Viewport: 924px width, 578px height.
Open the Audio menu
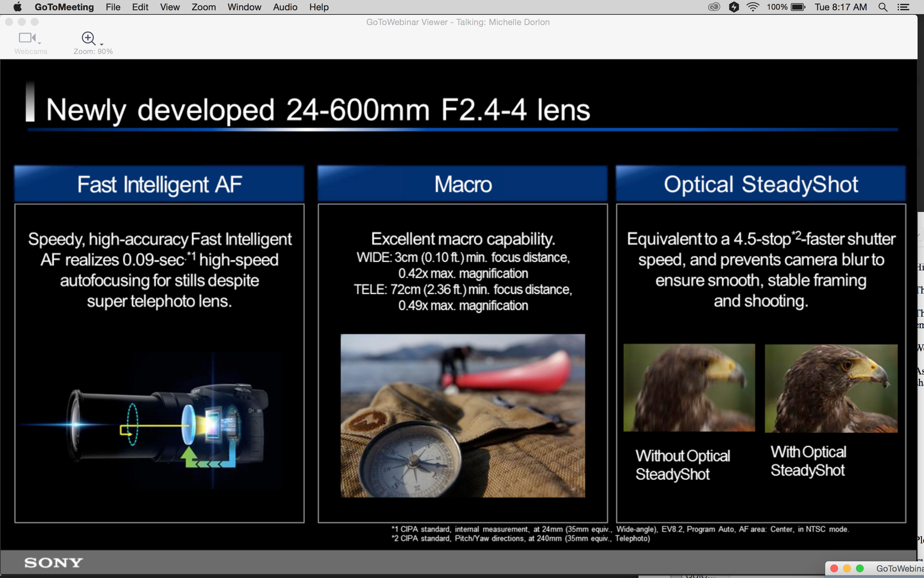pos(285,7)
